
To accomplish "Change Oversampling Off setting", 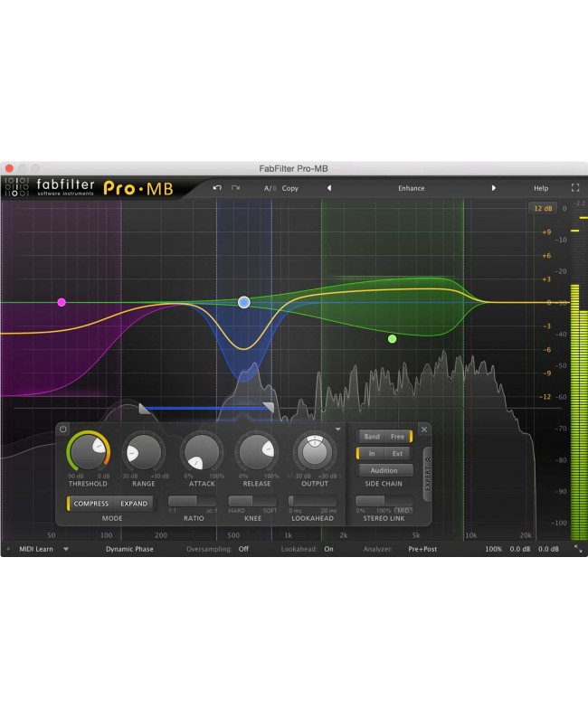I will pos(243,549).
